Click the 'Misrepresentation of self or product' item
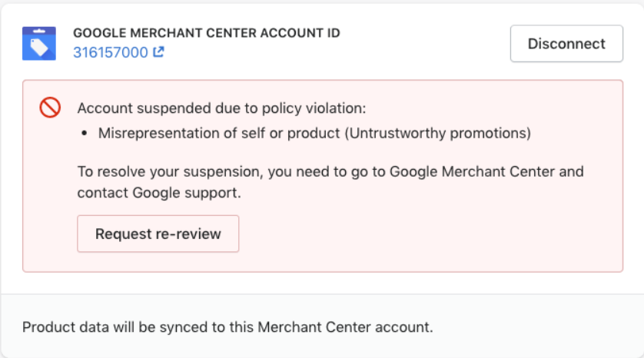Screen dimensions: 644x358 tap(219, 133)
